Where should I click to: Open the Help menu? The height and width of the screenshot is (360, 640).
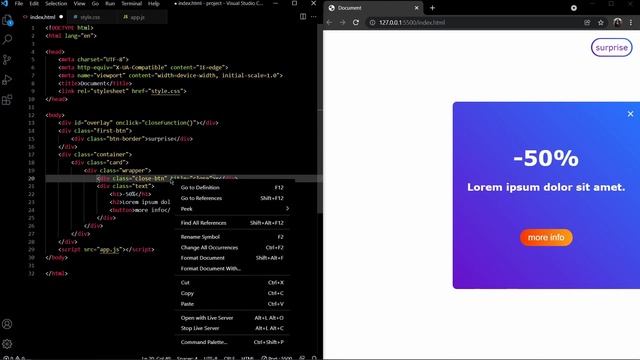(x=153, y=3)
